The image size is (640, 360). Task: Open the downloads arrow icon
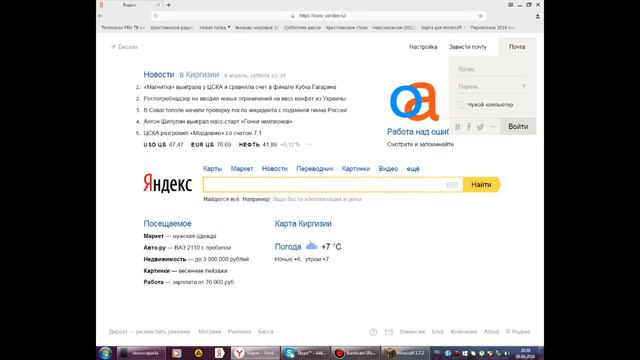pos(538,16)
